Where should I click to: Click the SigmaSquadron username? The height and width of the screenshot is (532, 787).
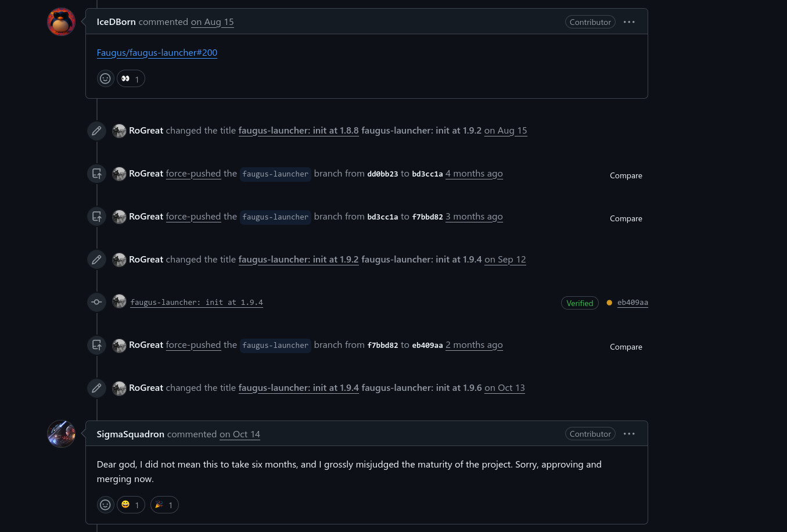[x=131, y=434]
